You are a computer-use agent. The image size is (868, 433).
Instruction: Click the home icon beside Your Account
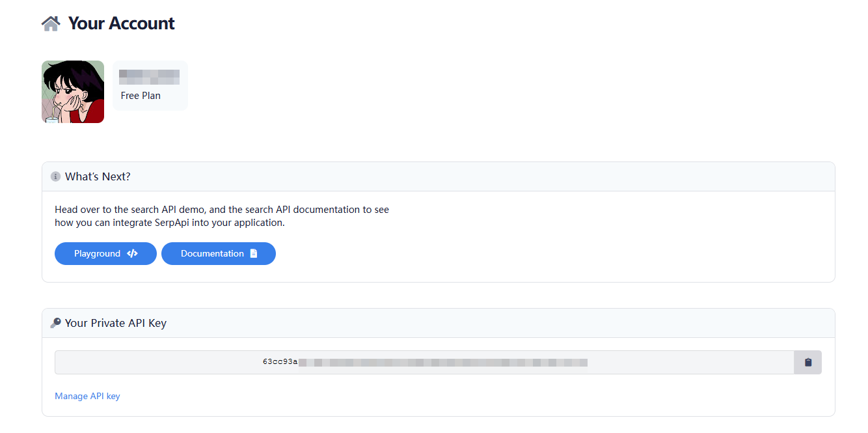point(51,23)
